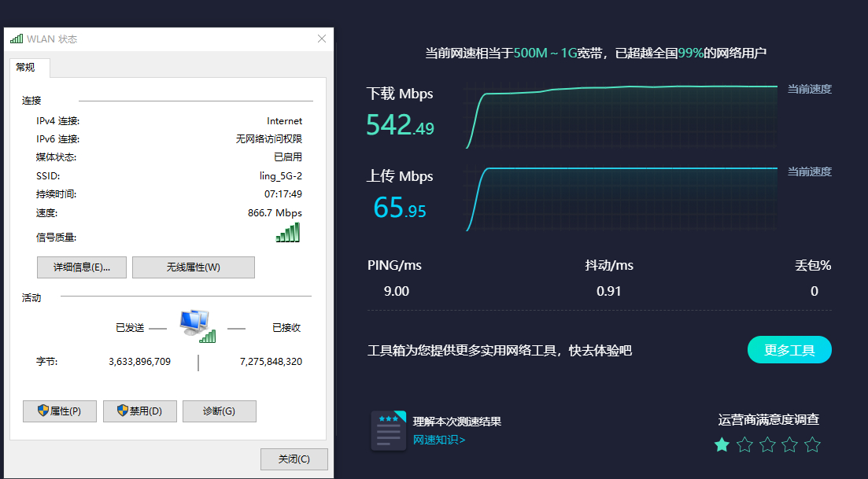Click IPv6 value 无网络访问权限
Screen dimensions: 868x479
pos(269,139)
